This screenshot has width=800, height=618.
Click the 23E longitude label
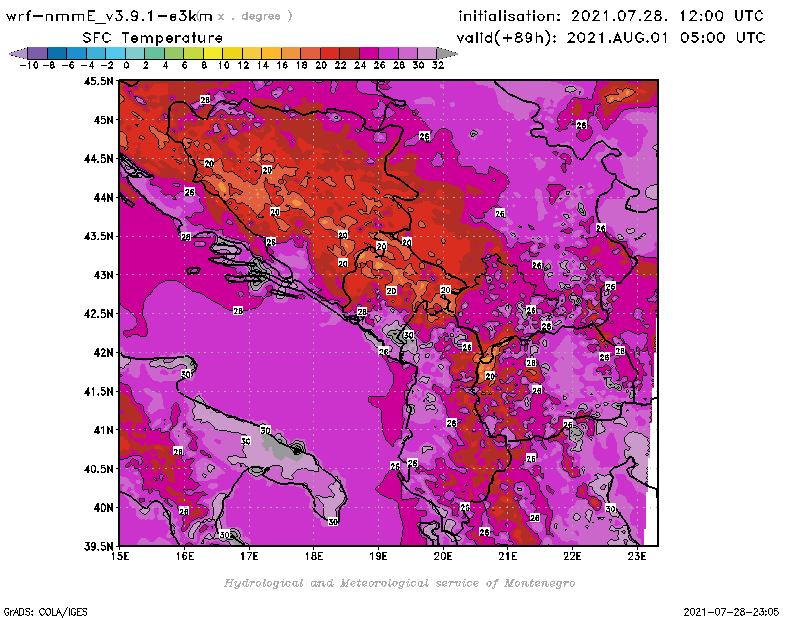pos(637,556)
